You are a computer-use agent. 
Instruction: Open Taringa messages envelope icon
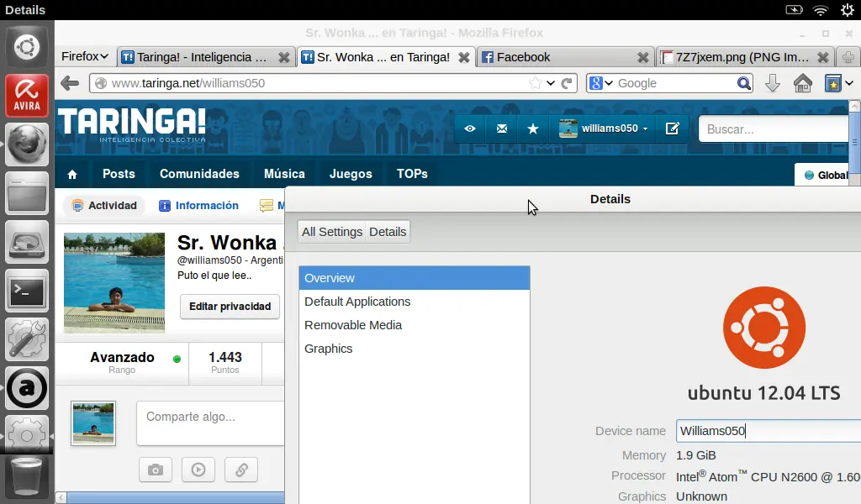coord(502,129)
